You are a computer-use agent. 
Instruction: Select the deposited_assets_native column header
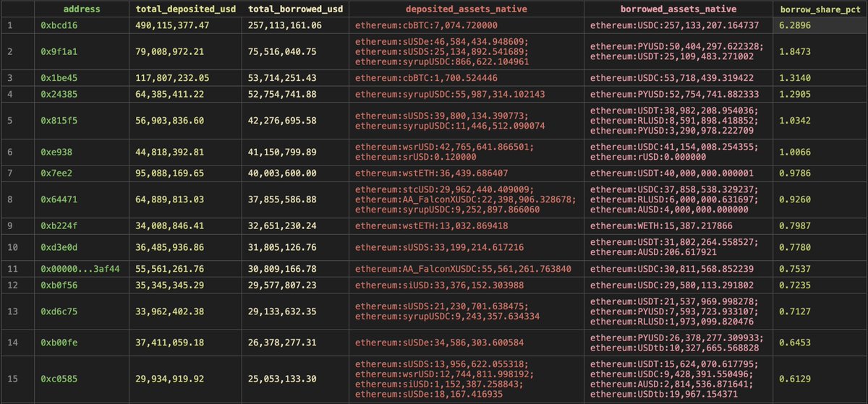point(466,9)
